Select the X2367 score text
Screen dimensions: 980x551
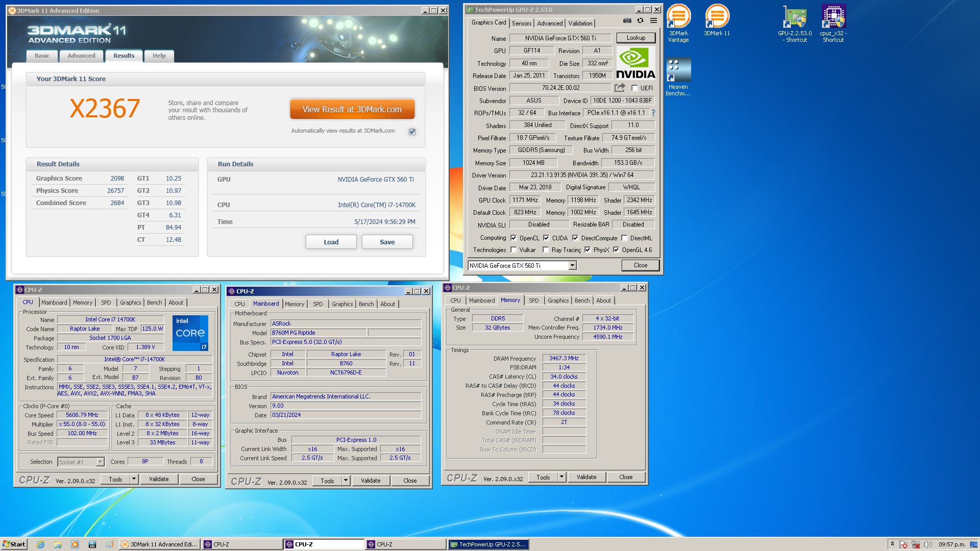105,109
